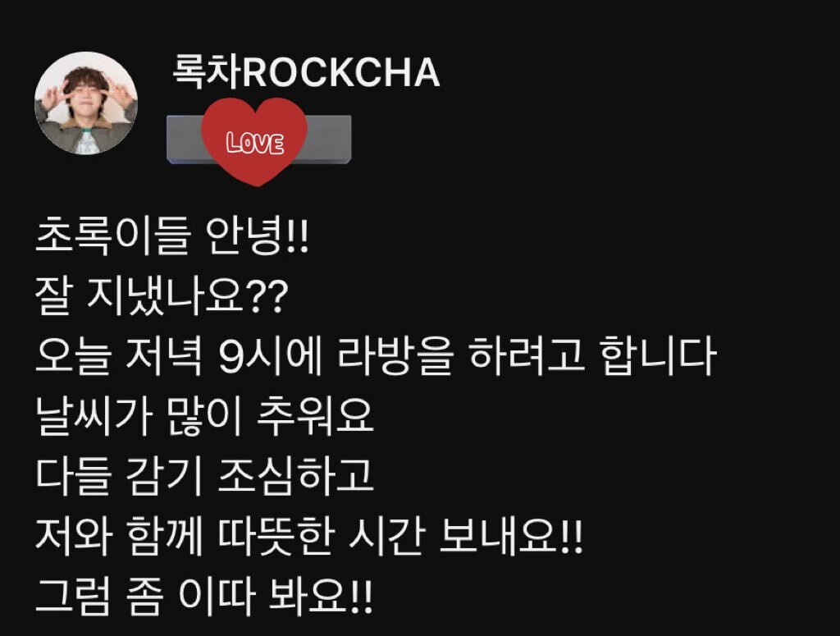
Task: Click the word 라방을 in the message
Action: [x=395, y=356]
